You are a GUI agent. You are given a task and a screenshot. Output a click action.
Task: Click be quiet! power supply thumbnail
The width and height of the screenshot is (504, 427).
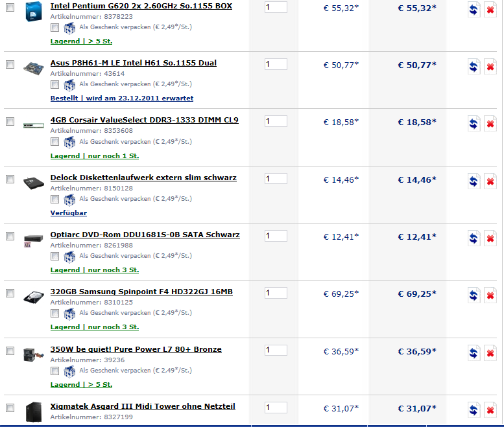(x=34, y=355)
